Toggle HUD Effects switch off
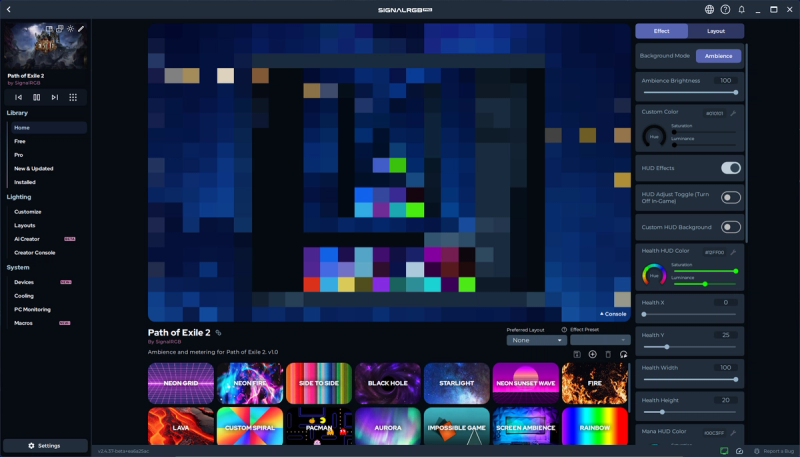This screenshot has width=800, height=457. click(731, 168)
